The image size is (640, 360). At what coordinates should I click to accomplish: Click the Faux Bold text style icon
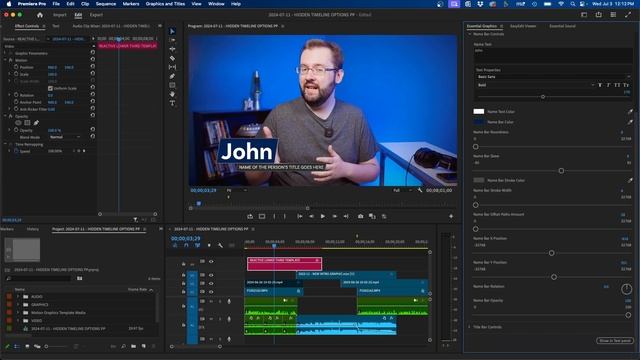[x=600, y=85]
